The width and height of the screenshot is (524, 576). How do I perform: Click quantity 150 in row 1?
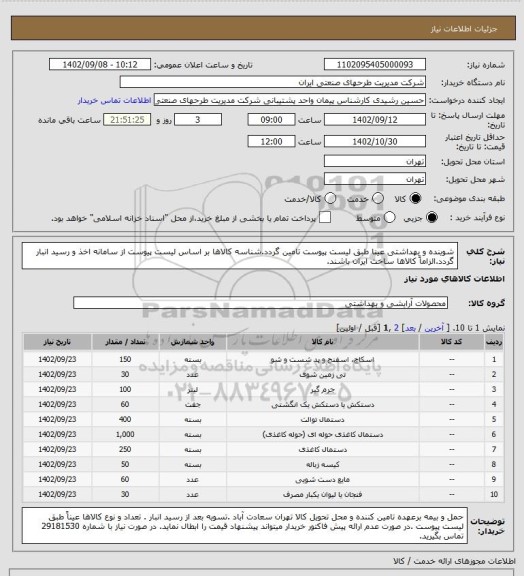[125, 360]
